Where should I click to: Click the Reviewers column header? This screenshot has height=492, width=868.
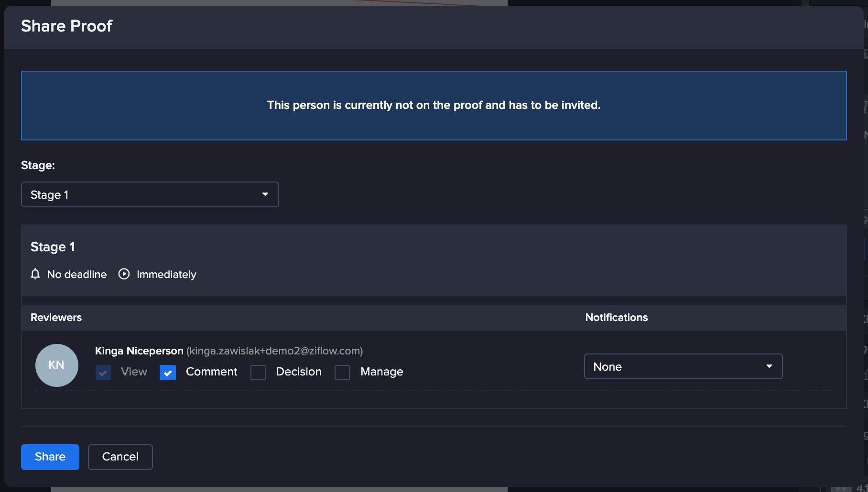coord(56,318)
